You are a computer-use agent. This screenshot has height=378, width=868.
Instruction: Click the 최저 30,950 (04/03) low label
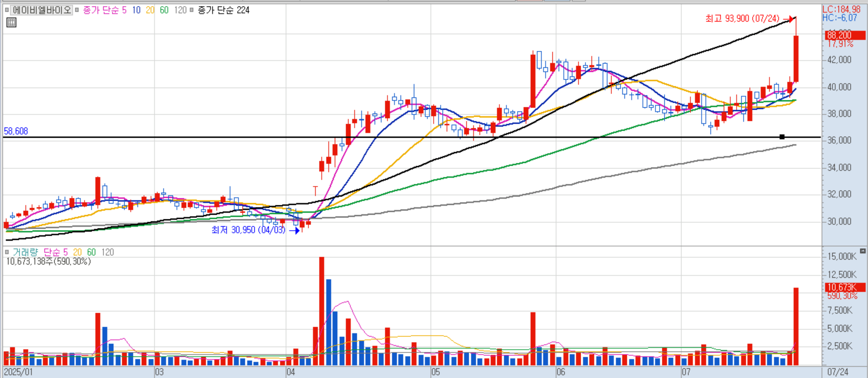(248, 230)
